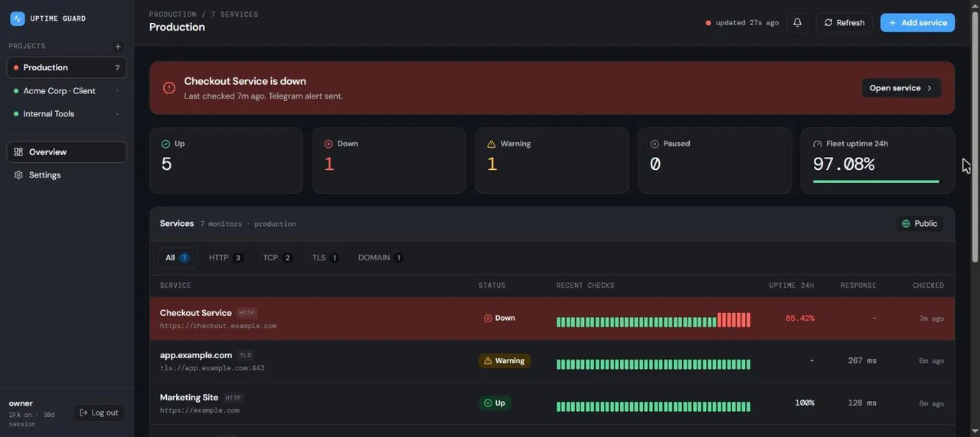This screenshot has height=437, width=980.
Task: Sort by the Response column header
Action: (858, 285)
